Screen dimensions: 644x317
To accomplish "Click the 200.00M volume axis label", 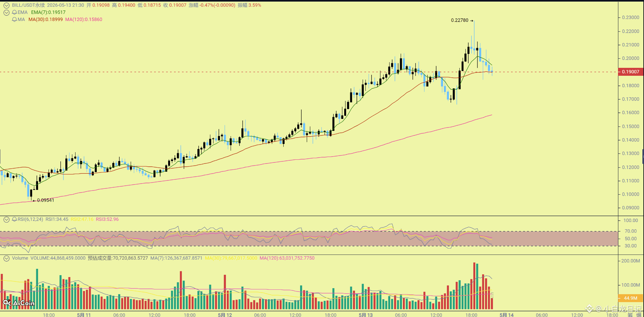I will (x=631, y=261).
